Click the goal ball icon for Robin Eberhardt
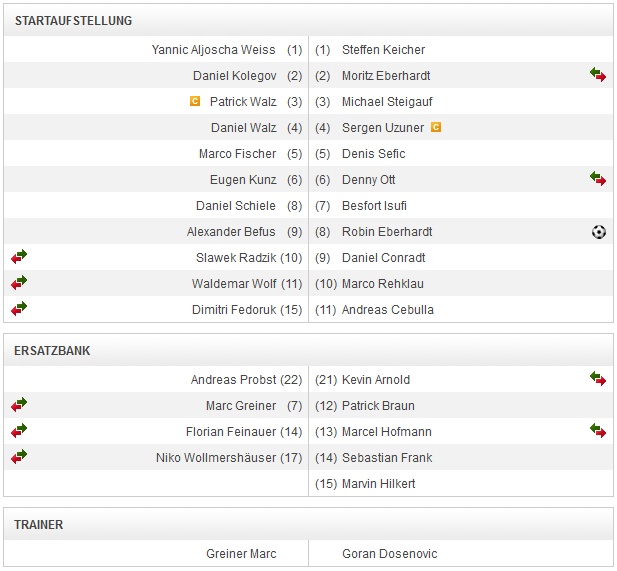Image resolution: width=617 pixels, height=571 pixels. click(x=598, y=231)
